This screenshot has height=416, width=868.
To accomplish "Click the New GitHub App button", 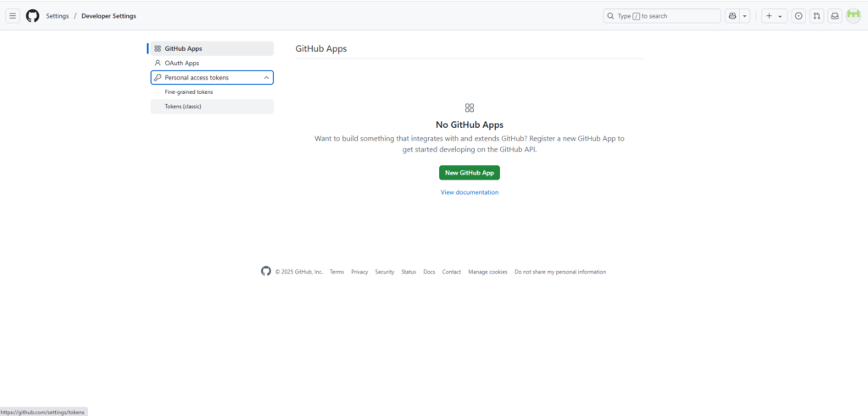I will tap(470, 173).
